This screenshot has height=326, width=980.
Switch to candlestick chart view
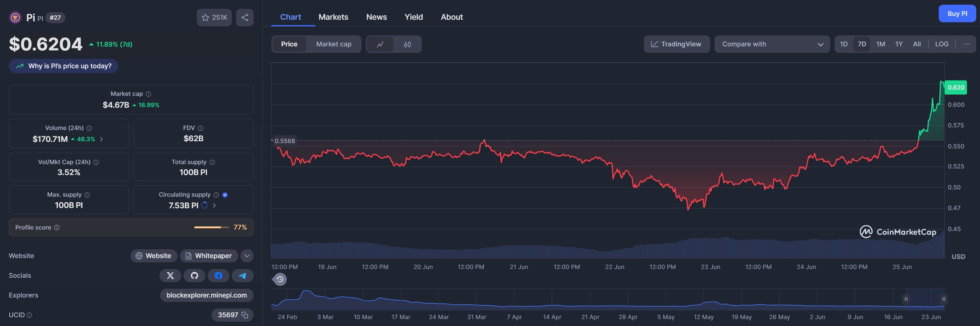(x=407, y=44)
